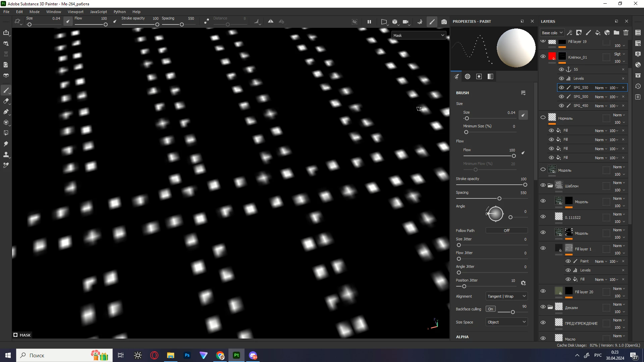Select the Smudge tool
This screenshot has width=644, height=362.
coord(6,144)
